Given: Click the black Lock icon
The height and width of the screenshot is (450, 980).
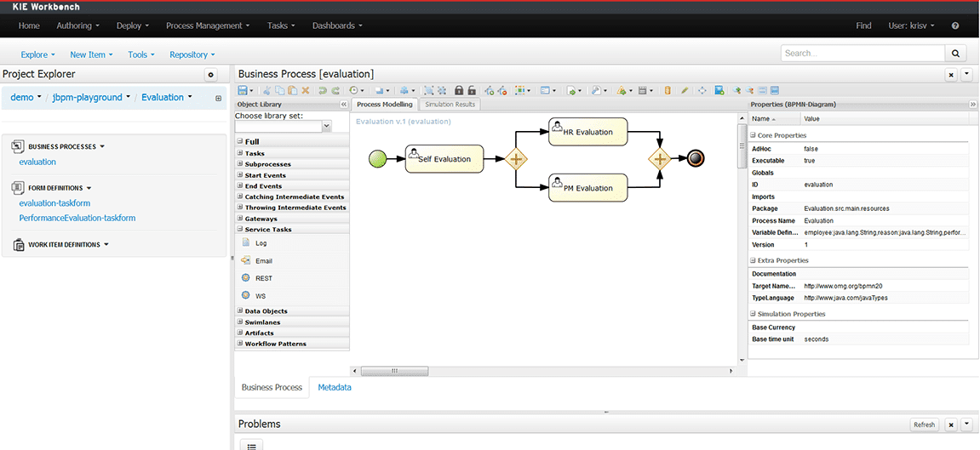Looking at the screenshot, I should tap(459, 90).
